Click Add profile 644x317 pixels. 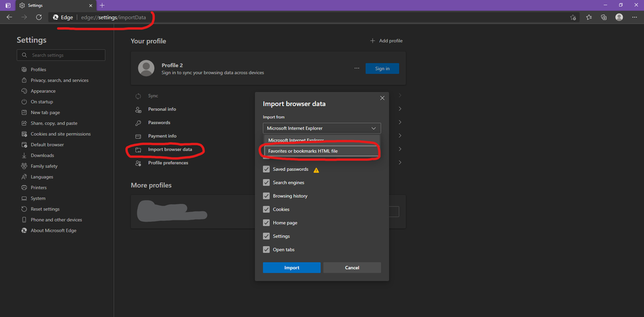tap(386, 41)
